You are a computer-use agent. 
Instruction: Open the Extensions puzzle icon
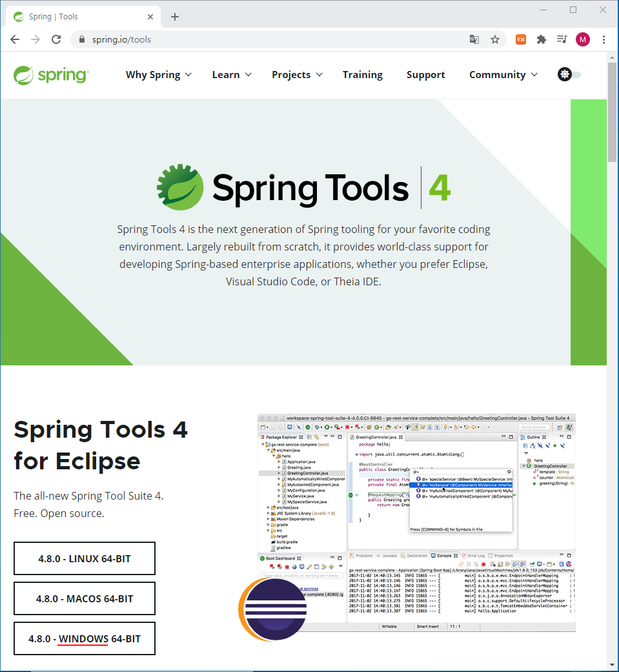[x=542, y=39]
